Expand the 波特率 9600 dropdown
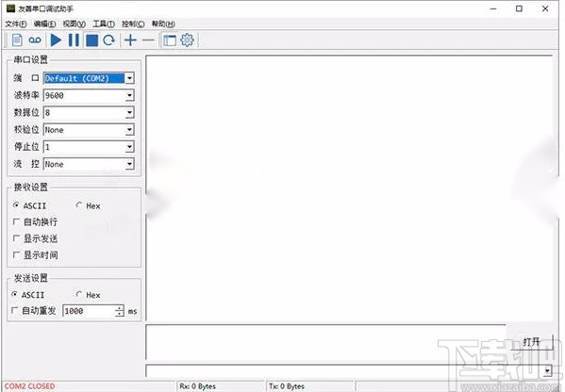Viewport: 565px width, 392px height. (129, 95)
